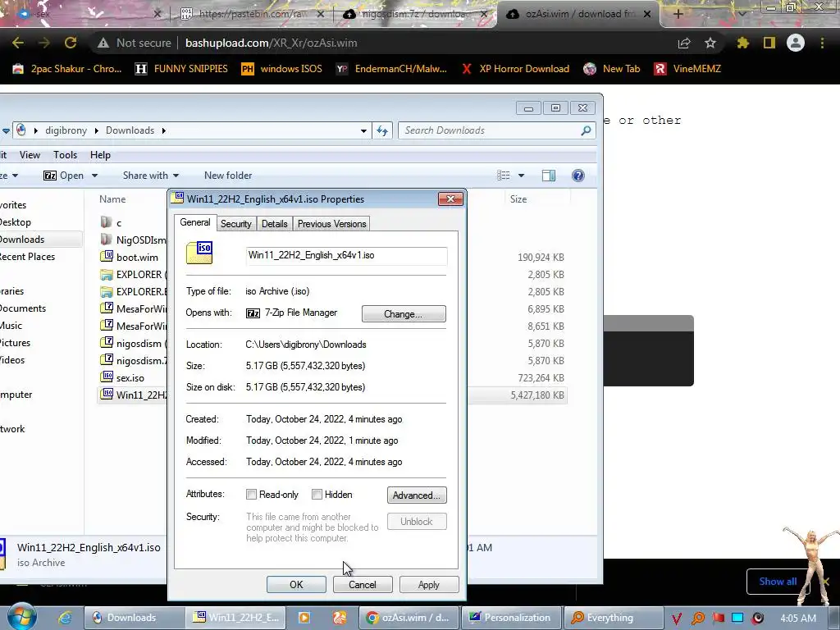Open Chrome profile avatar
Screen dimensions: 840x630
pyautogui.click(x=796, y=43)
